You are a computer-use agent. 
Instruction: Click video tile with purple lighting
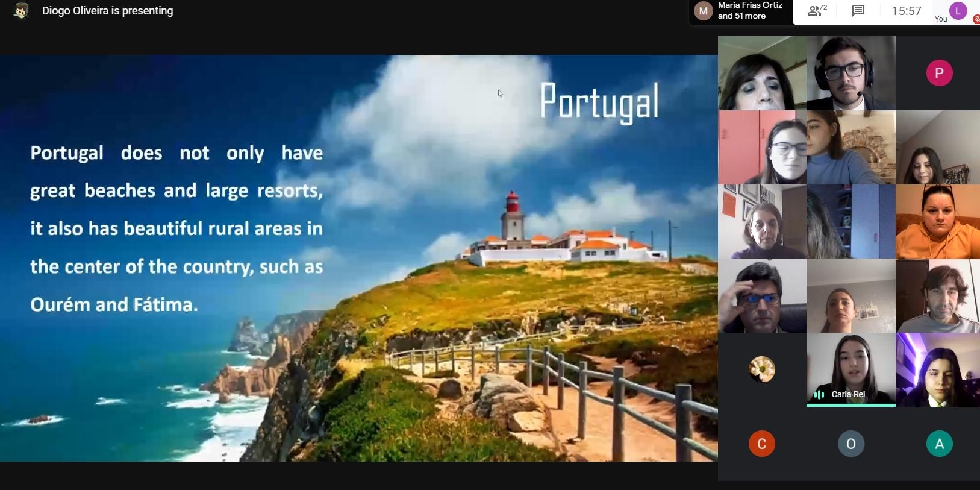(938, 369)
